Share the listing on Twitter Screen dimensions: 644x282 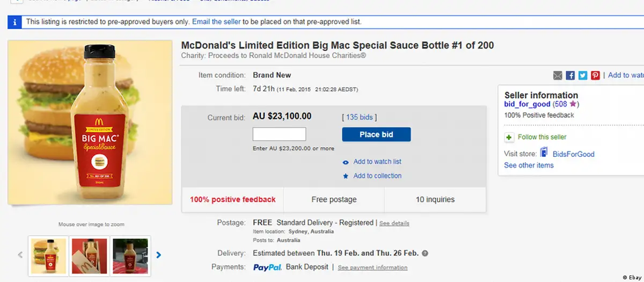[582, 76]
